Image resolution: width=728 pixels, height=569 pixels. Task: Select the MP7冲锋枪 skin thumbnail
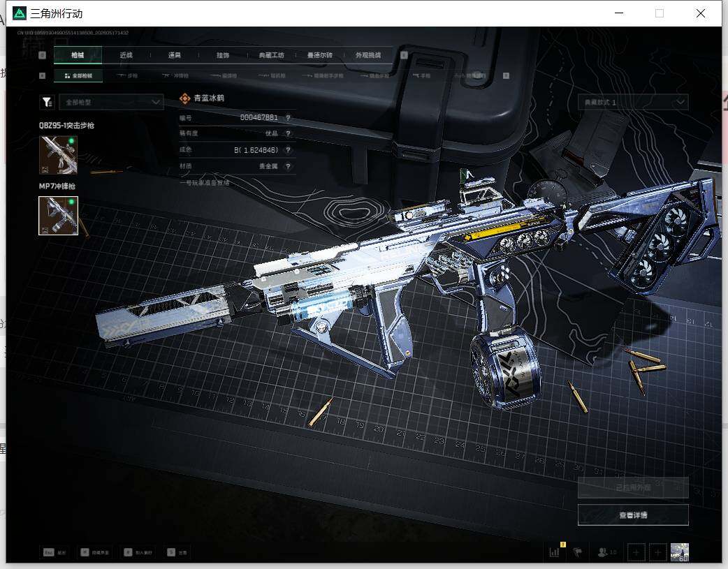pyautogui.click(x=58, y=216)
